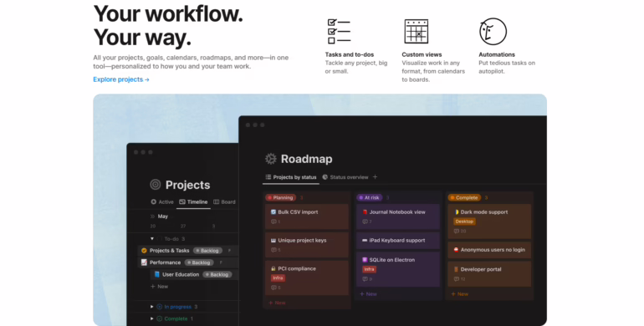
Task: Click the Desktop tag on Dark mode support
Action: tap(464, 222)
